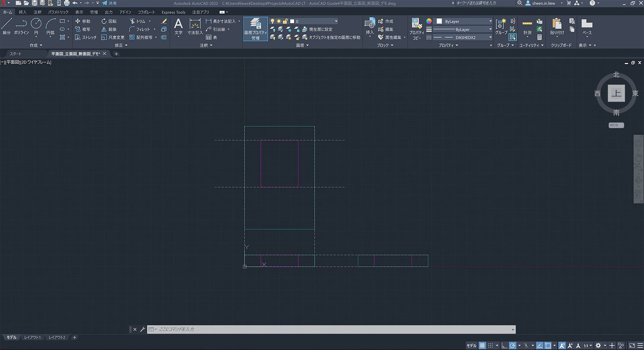Click the WCS button under the ViewCube

[616, 125]
